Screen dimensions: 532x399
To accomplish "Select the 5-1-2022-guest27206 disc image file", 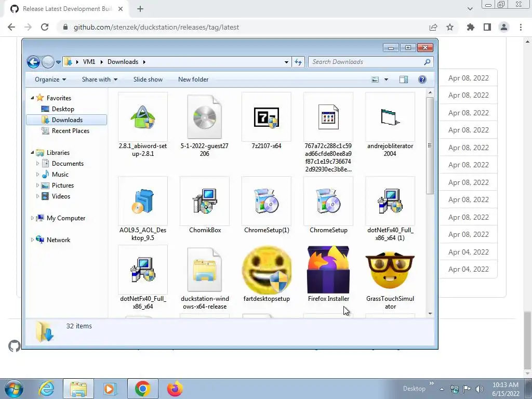I will coord(205,117).
